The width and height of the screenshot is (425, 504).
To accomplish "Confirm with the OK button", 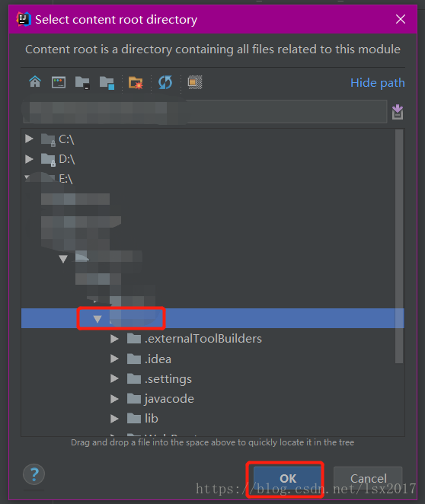I will [288, 479].
